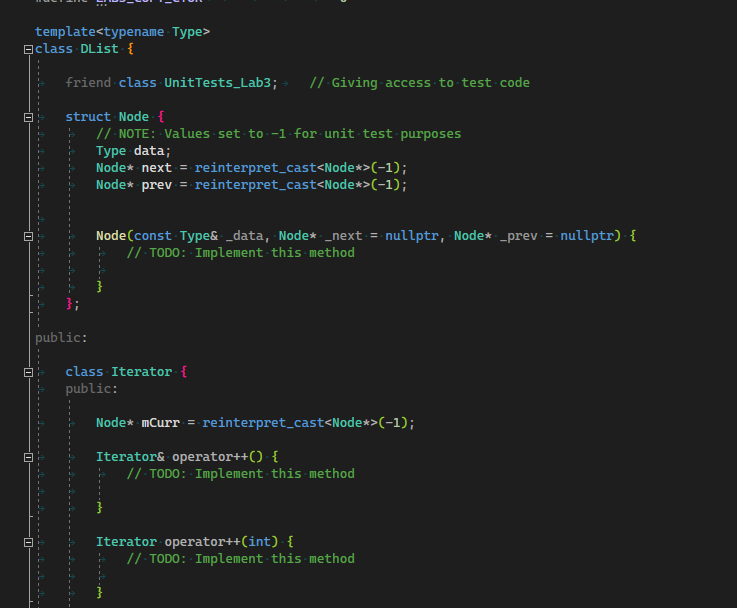
Task: Click the closing '};' of struct Node
Action: [x=72, y=304]
